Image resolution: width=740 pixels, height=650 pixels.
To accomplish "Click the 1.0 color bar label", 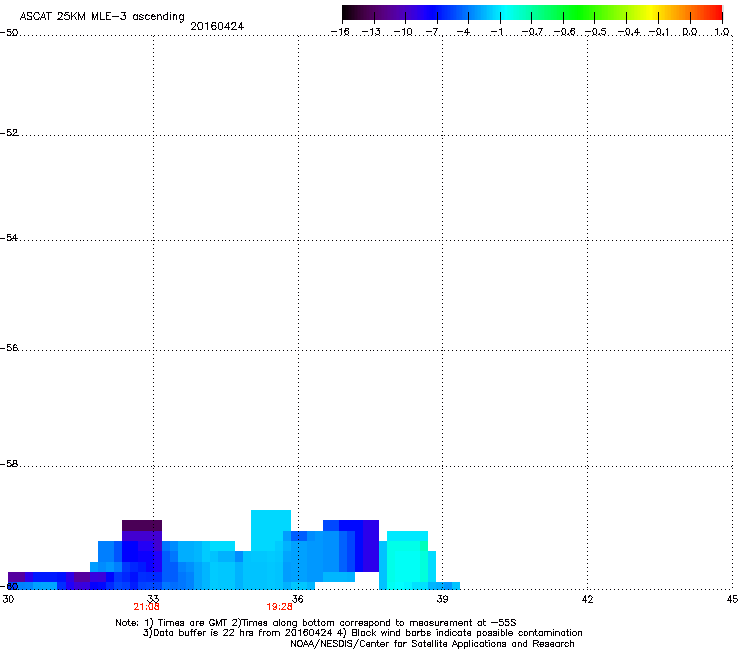I will [x=722, y=32].
